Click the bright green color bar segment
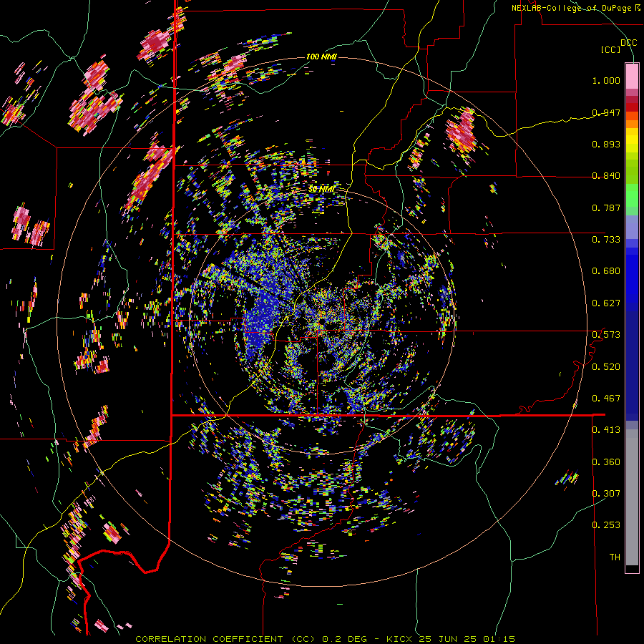 [632, 195]
